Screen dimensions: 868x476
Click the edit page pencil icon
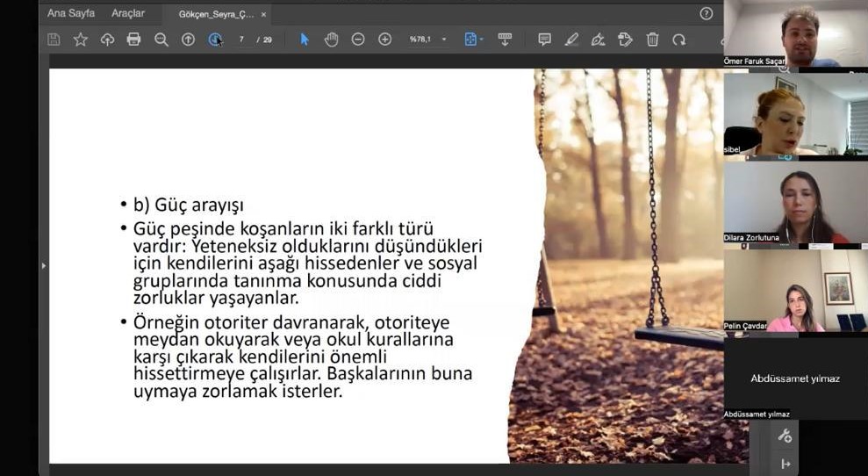tap(625, 40)
